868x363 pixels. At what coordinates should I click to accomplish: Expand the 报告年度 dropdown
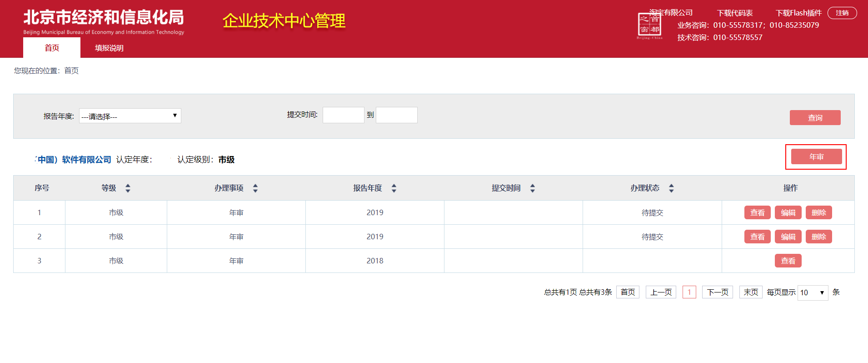tap(130, 116)
